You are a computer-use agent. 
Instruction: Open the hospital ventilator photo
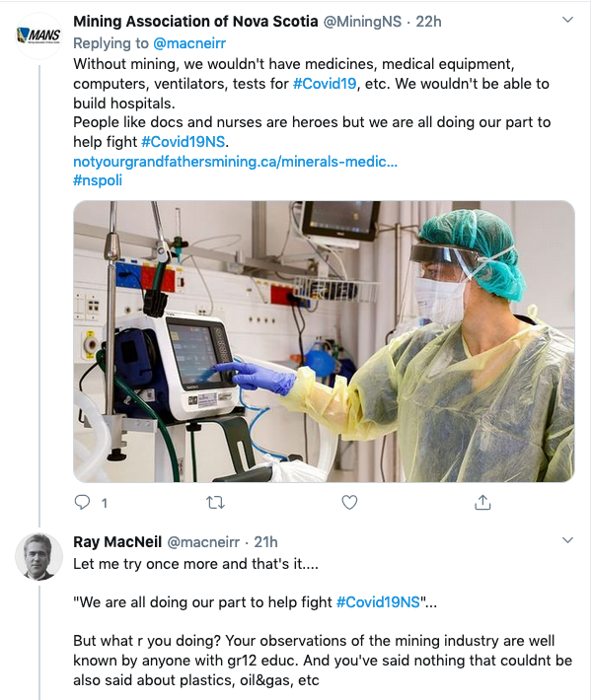point(324,341)
